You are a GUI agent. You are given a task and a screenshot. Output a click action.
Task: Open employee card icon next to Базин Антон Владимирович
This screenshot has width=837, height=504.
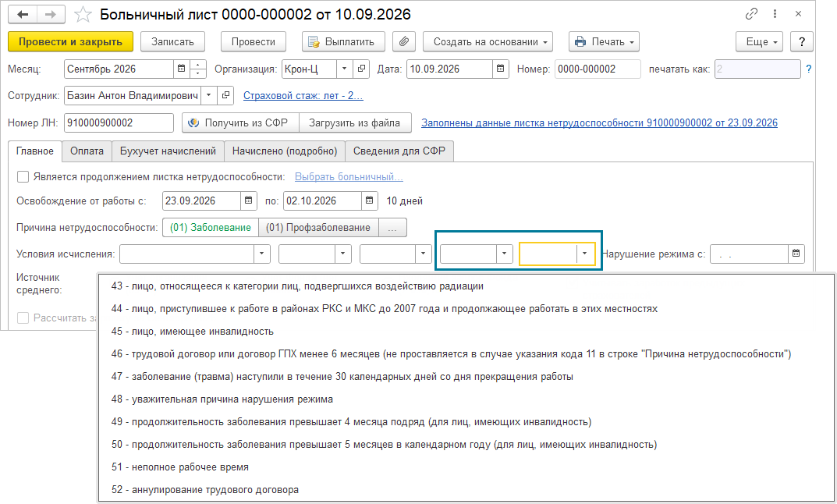[x=225, y=95]
